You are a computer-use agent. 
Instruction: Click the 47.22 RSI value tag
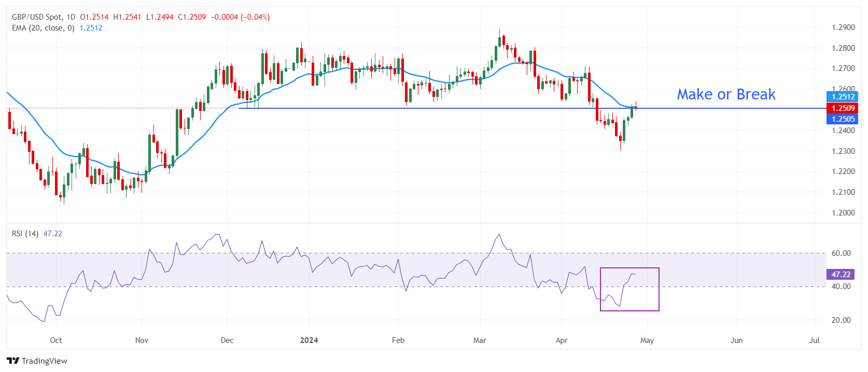pos(841,275)
